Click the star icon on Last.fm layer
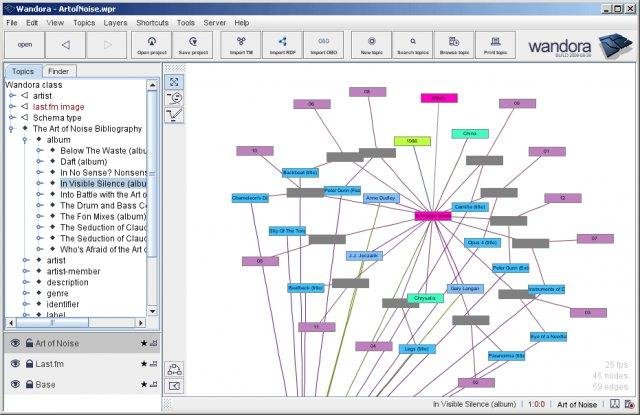The height and width of the screenshot is (415, 640). tap(144, 364)
